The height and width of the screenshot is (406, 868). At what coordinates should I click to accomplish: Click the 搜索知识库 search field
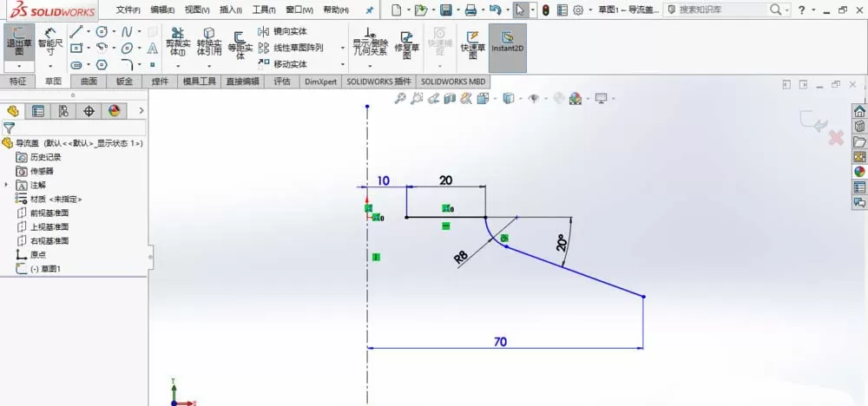(x=724, y=10)
